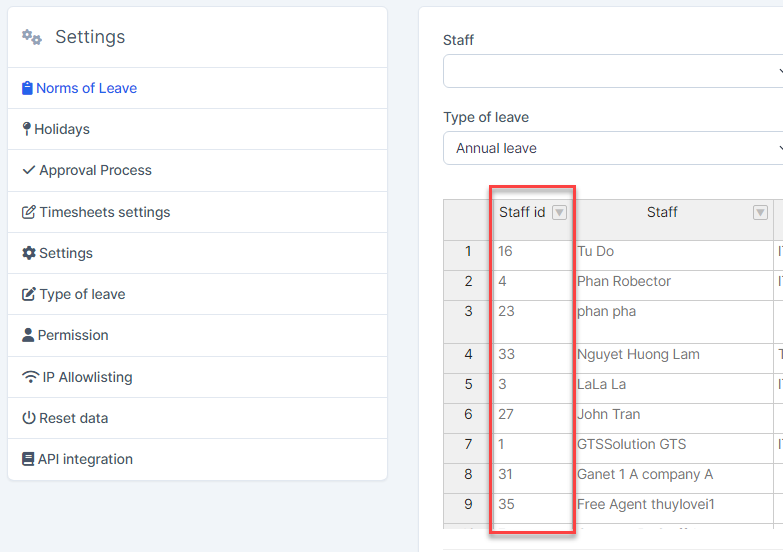Click the Type of leave edit icon
This screenshot has height=552, width=783.
(x=29, y=294)
